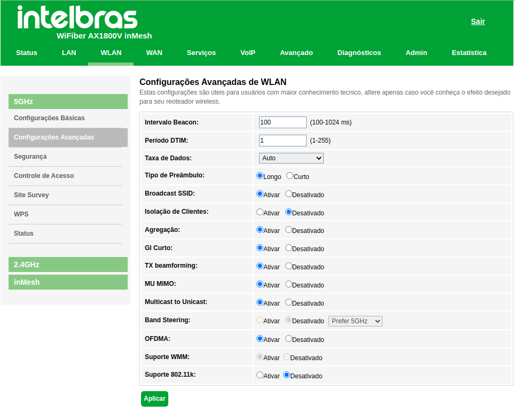Set MU MIMO to Desativado
515x420 pixels.
pos(288,284)
